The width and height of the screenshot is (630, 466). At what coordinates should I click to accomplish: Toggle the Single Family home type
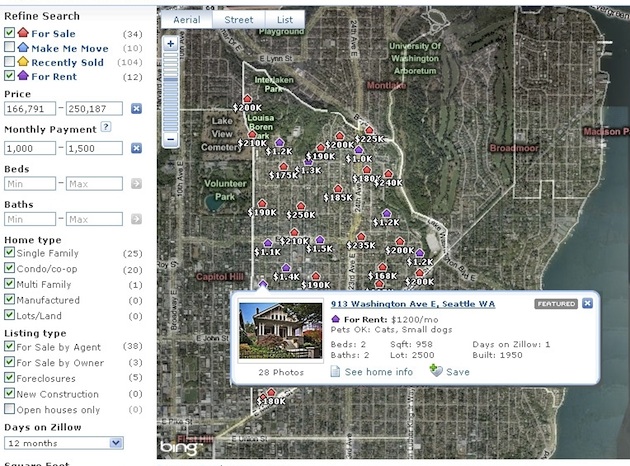9,252
